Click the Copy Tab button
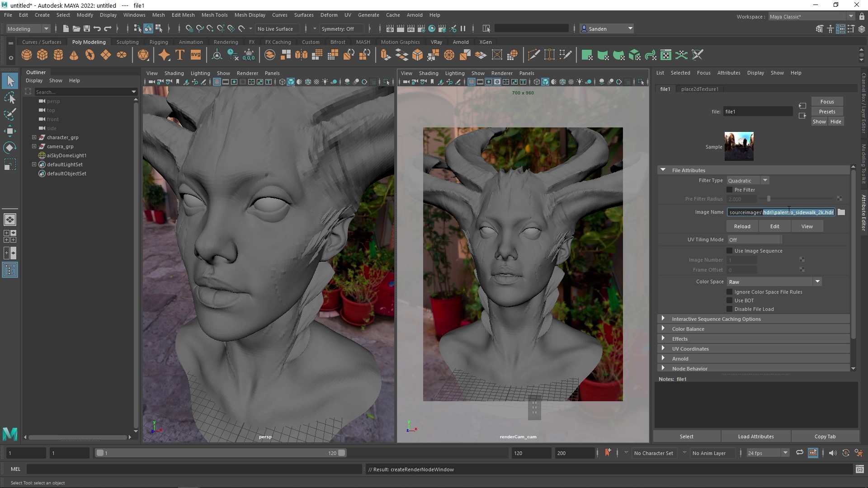 825,436
